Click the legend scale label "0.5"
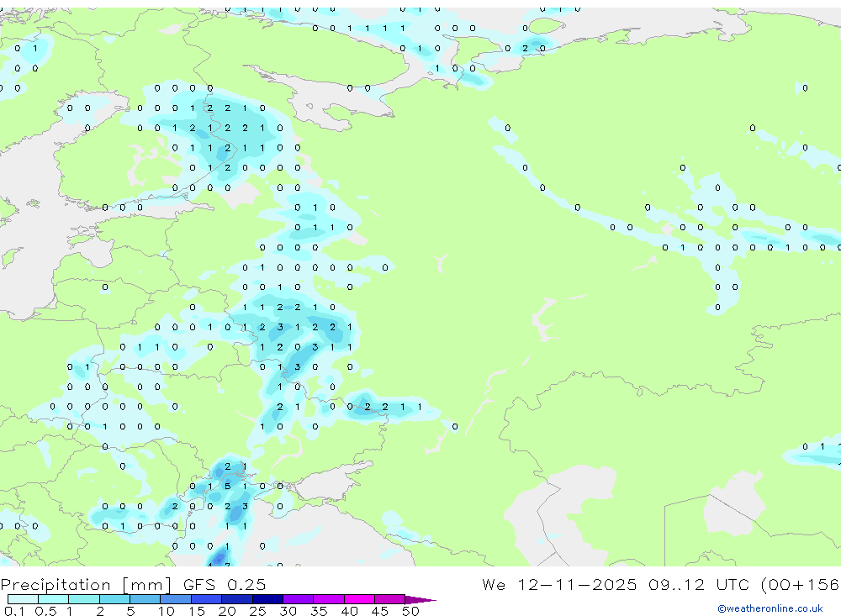This screenshot has width=841, height=616. [x=45, y=611]
